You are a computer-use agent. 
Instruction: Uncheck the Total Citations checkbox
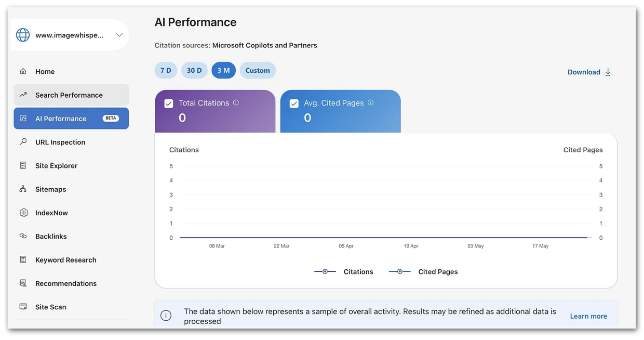click(x=169, y=103)
